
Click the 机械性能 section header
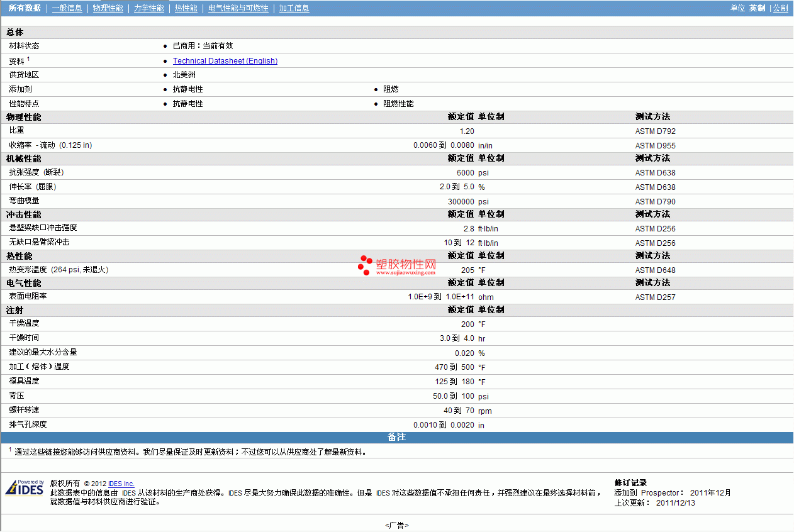click(24, 158)
